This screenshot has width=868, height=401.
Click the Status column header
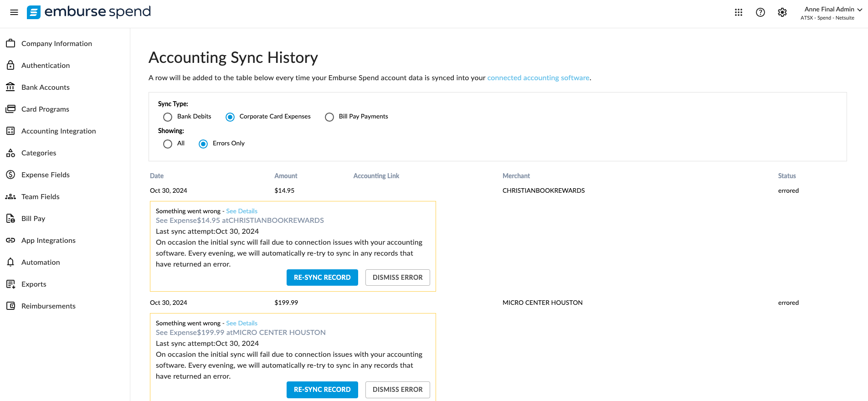coord(787,176)
